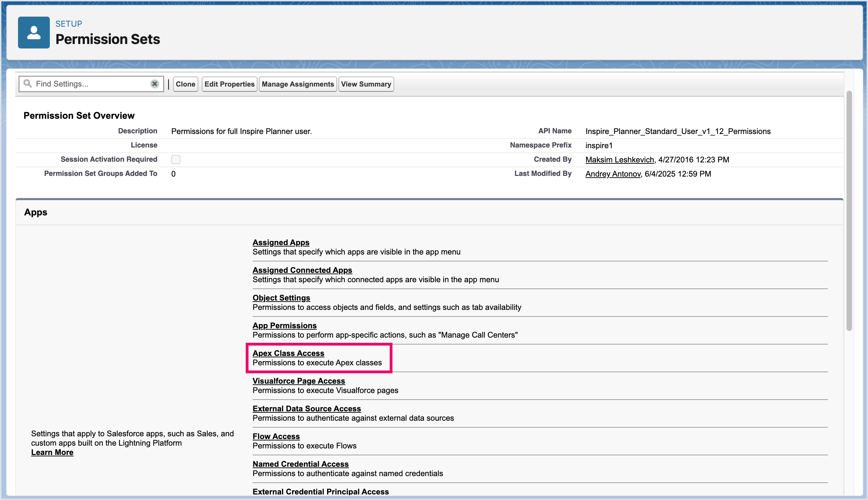868x500 pixels.
Task: Click the Permission Sets page title
Action: point(108,39)
